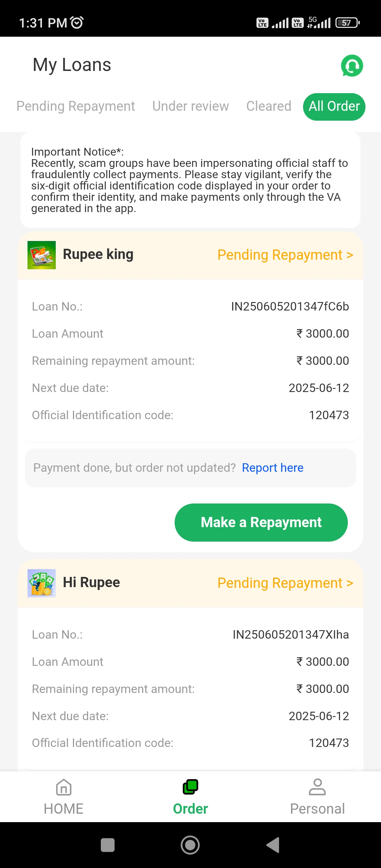Switch to the Under review tab
This screenshot has width=381, height=868.
coord(190,106)
